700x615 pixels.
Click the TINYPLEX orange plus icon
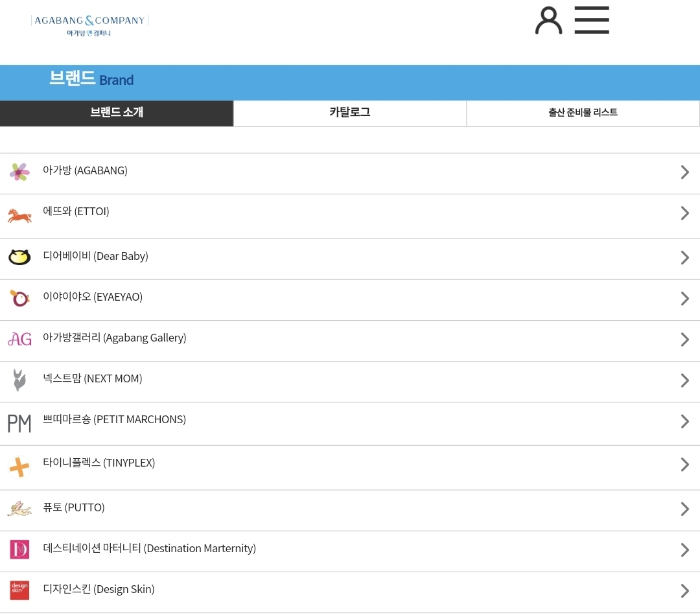click(19, 467)
